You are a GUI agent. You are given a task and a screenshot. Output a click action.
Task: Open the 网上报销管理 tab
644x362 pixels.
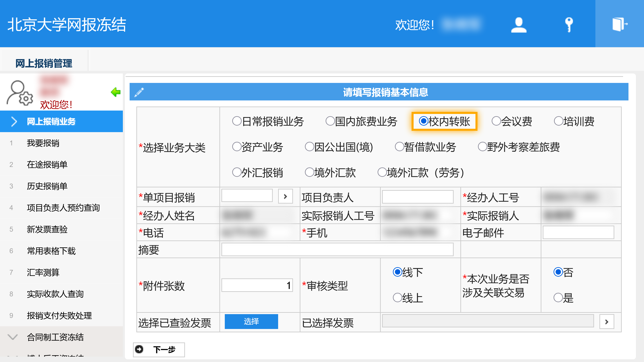[44, 63]
